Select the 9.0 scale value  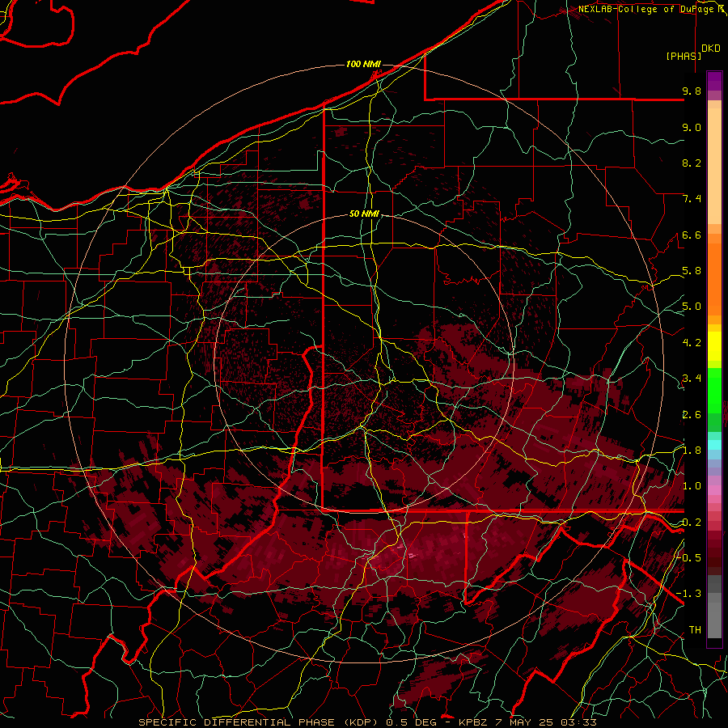[692, 127]
